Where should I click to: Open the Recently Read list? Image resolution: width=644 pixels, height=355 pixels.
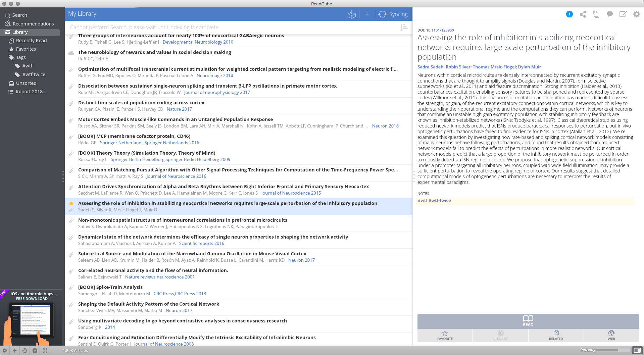(x=28, y=41)
